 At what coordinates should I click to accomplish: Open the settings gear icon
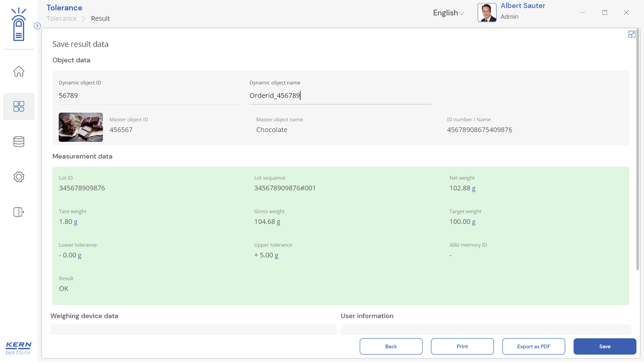pos(19,177)
